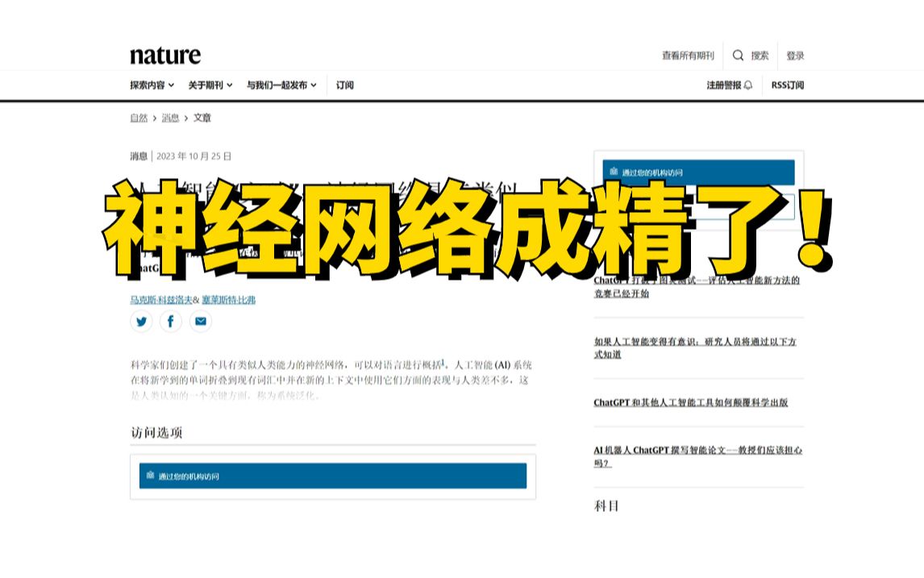Open the 探索内容 dropdown menu
Screen dimensions: 924x578
coord(149,84)
